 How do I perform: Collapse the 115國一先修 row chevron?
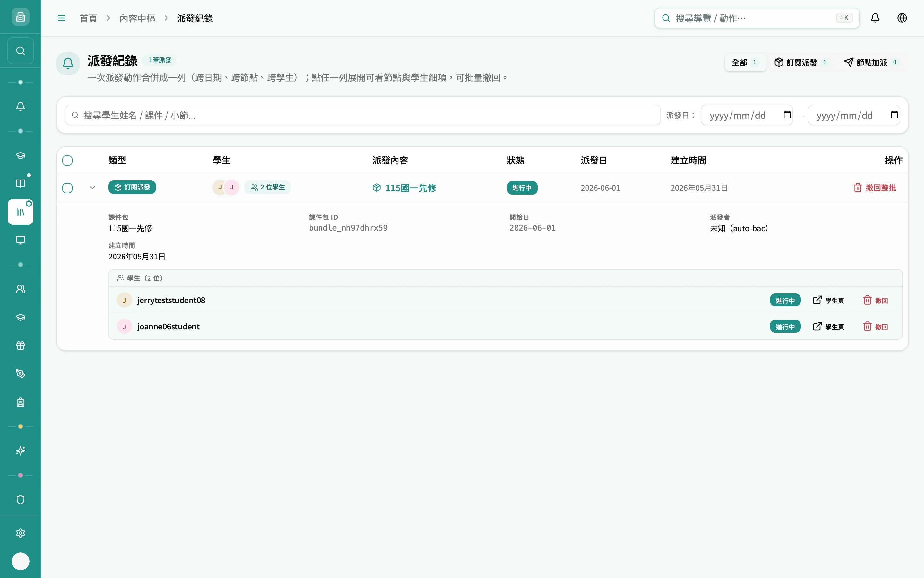pyautogui.click(x=92, y=188)
